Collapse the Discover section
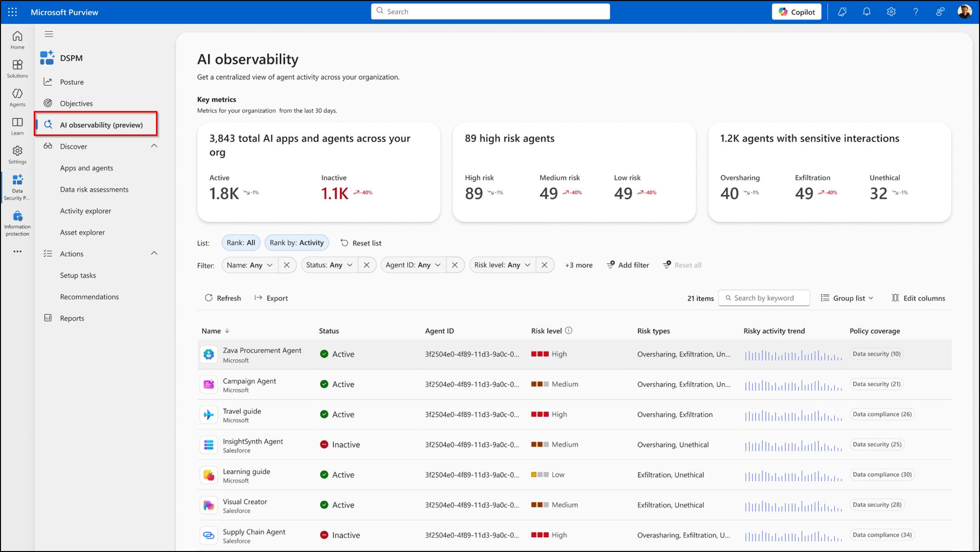980x552 pixels. (154, 146)
